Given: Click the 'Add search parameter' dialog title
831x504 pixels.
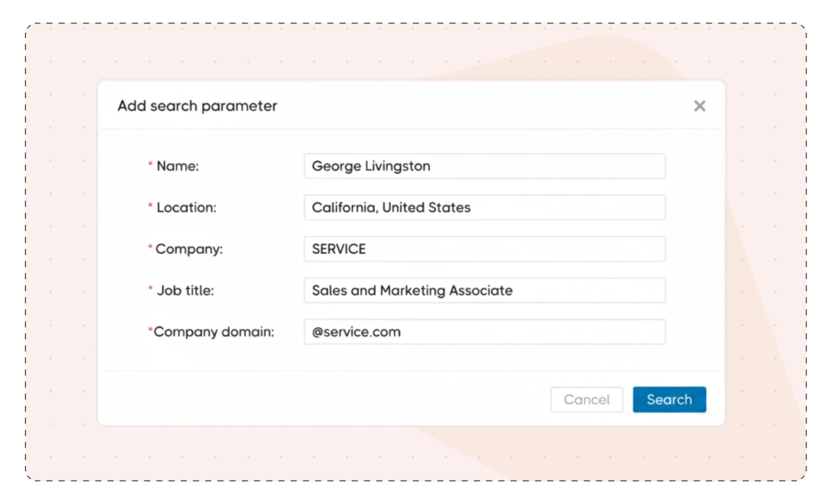Looking at the screenshot, I should click(x=197, y=106).
